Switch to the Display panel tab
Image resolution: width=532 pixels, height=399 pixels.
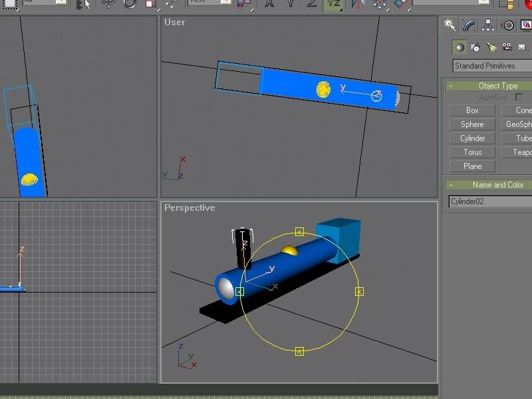coord(525,25)
